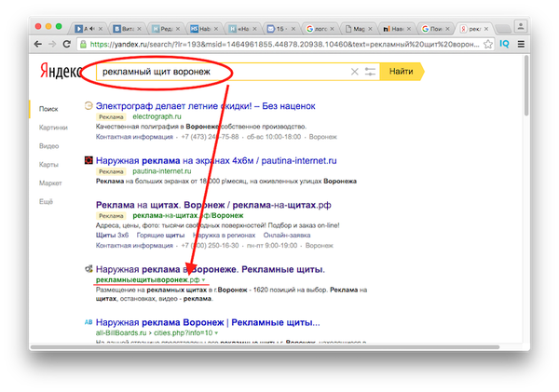Screen dimensions: 559x392
Task: Click favicon beside Наружная реклама в Воронеже
Action: click(x=89, y=269)
